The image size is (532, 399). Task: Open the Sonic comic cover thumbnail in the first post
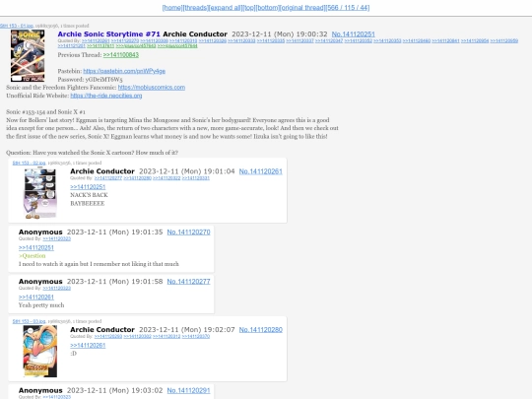(28, 55)
